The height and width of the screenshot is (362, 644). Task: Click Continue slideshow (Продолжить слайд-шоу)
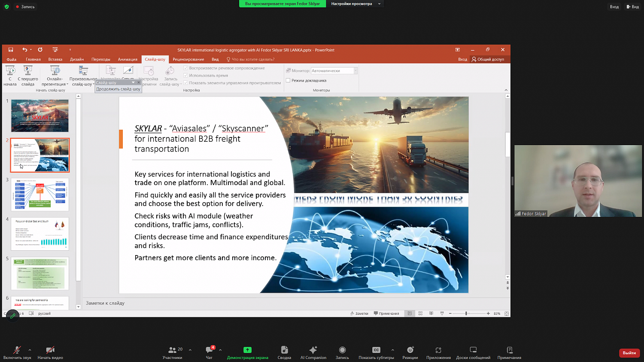point(118,89)
